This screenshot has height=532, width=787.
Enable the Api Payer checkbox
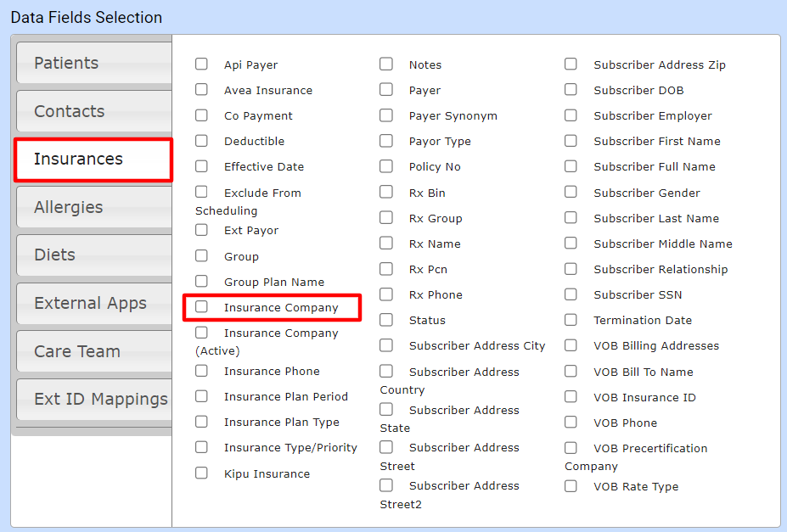(x=202, y=64)
